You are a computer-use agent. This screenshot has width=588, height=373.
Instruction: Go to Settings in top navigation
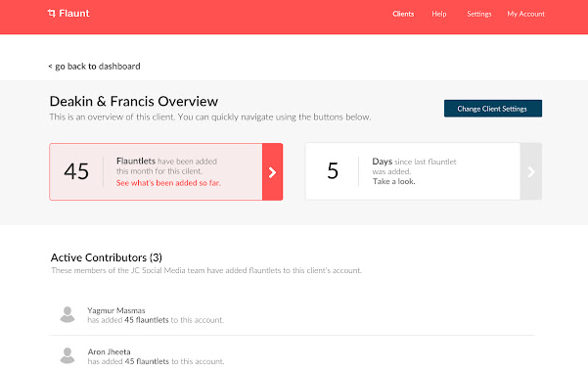pyautogui.click(x=478, y=14)
